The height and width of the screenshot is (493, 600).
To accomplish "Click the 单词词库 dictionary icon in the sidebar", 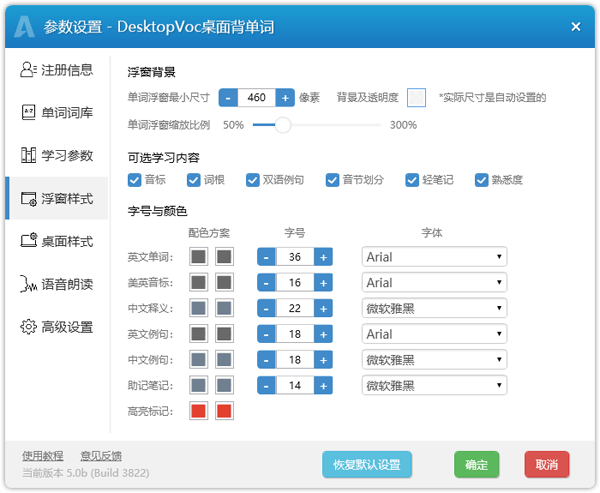I will [28, 113].
